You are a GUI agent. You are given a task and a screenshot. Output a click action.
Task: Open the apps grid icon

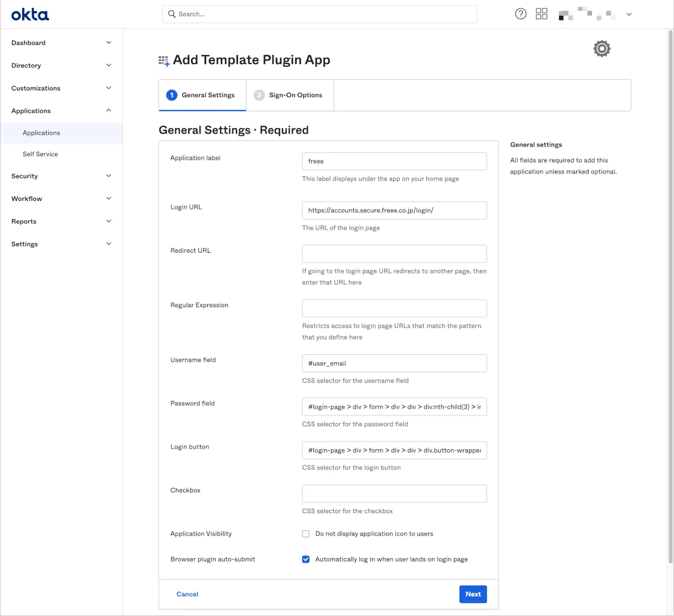tap(541, 14)
